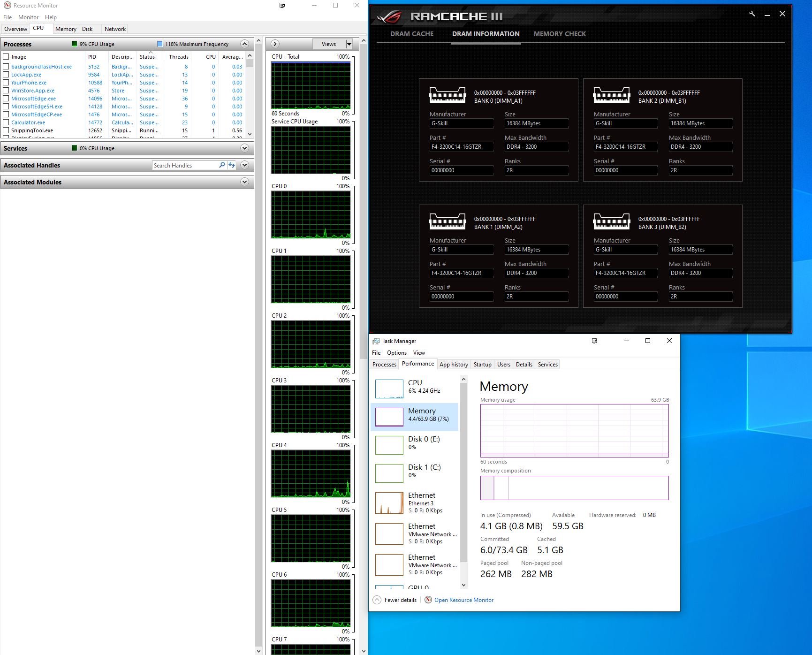Screen dimensions: 812x655
Task: Click Memory usage graph in Task Manager
Action: coord(574,430)
